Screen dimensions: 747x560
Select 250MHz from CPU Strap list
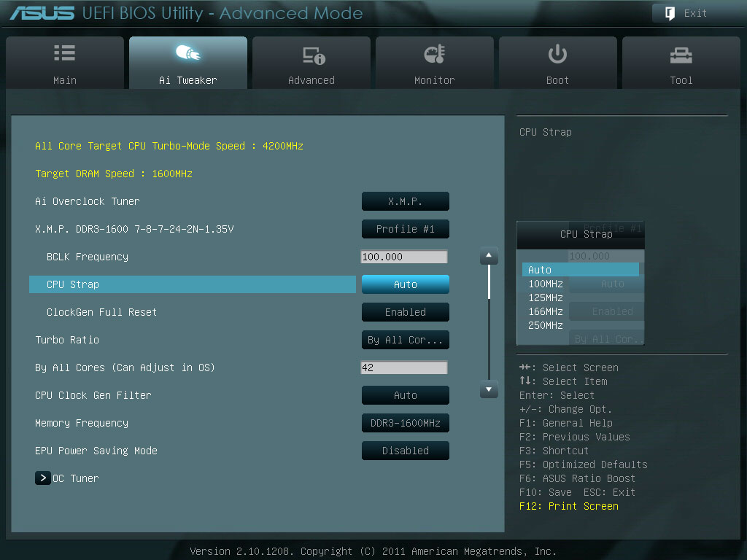point(546,325)
